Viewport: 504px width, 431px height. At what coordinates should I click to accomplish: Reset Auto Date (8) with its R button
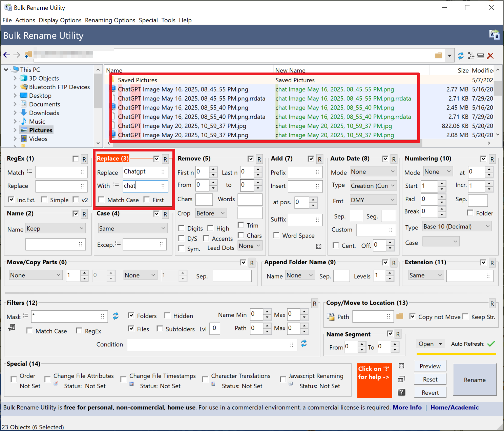(394, 159)
